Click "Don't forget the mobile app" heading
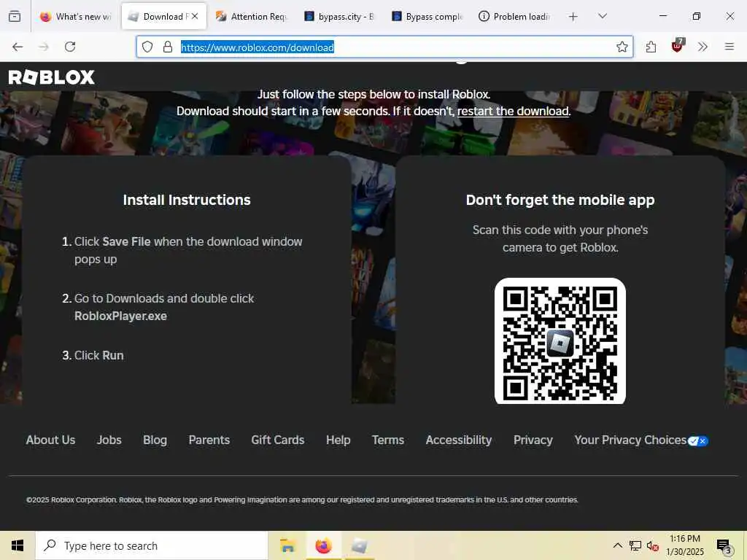 click(x=560, y=200)
